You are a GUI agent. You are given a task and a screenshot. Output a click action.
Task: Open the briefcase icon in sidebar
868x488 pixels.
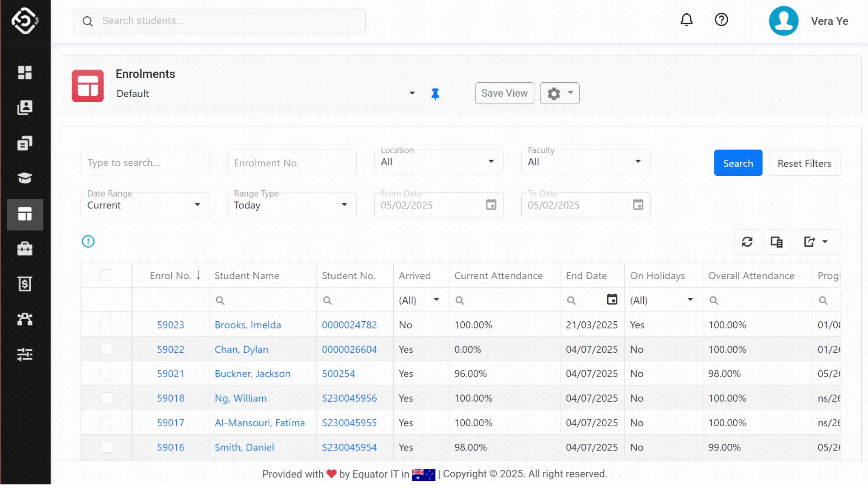click(x=25, y=249)
